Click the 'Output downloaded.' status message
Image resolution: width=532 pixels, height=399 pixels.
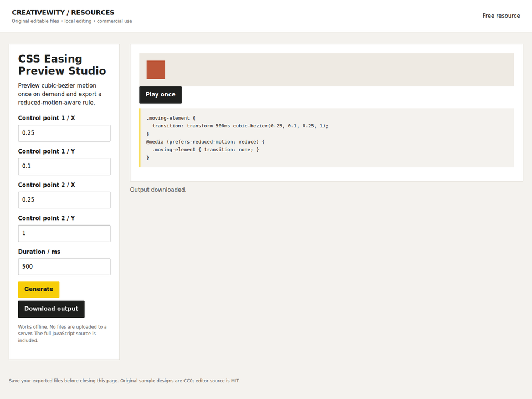[158, 190]
